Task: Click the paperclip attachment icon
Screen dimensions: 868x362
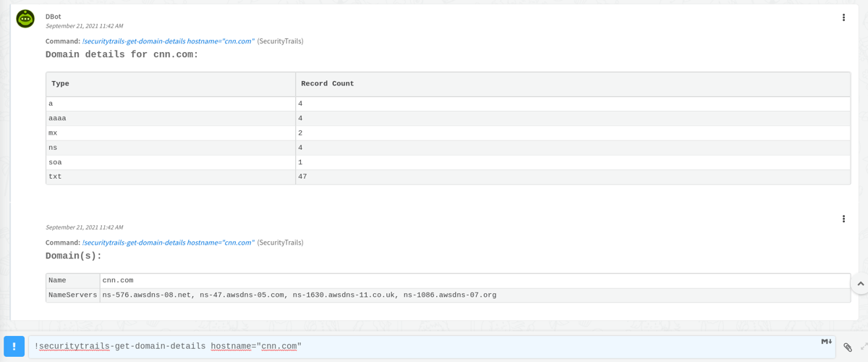Action: 848,348
